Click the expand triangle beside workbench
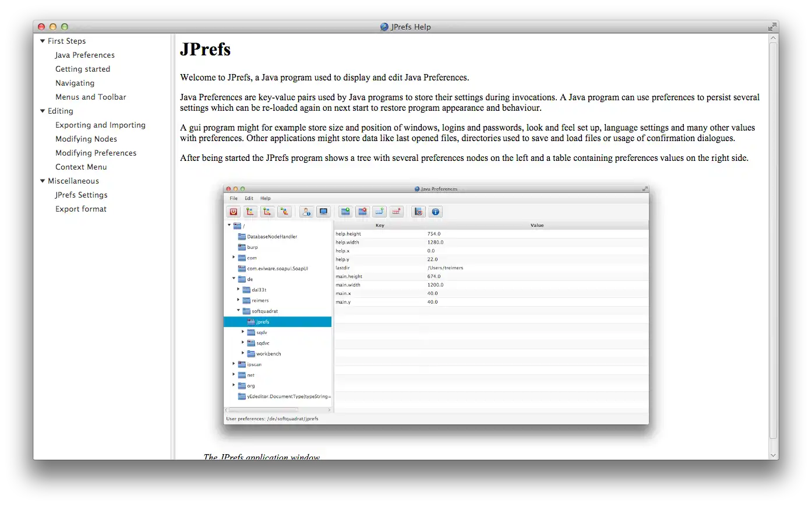 click(243, 353)
